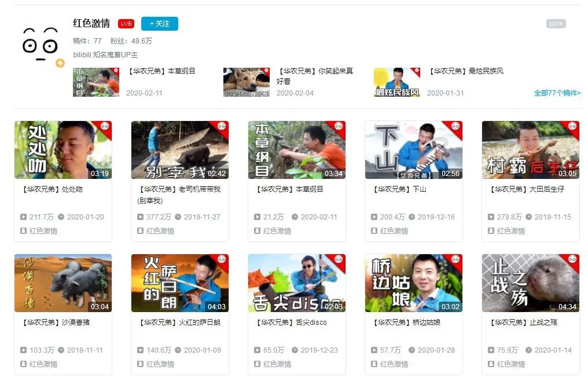Click uploader icon under 舌尖disco card

point(257,364)
